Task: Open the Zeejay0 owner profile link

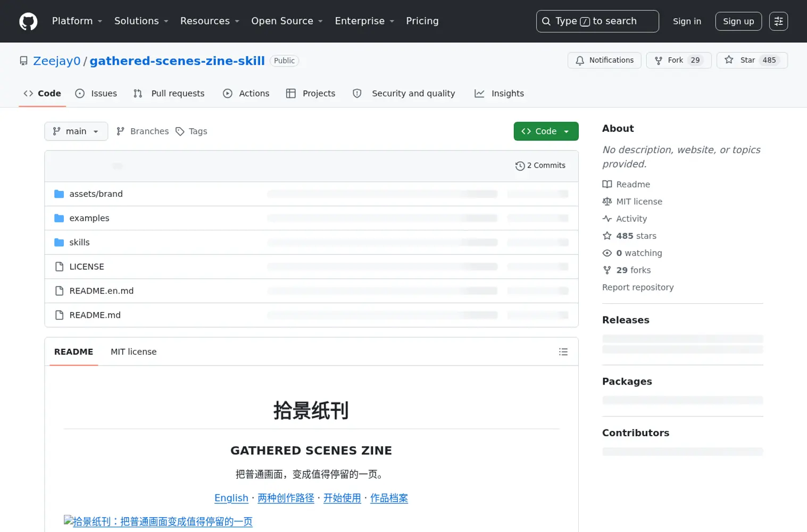Action: [57, 61]
